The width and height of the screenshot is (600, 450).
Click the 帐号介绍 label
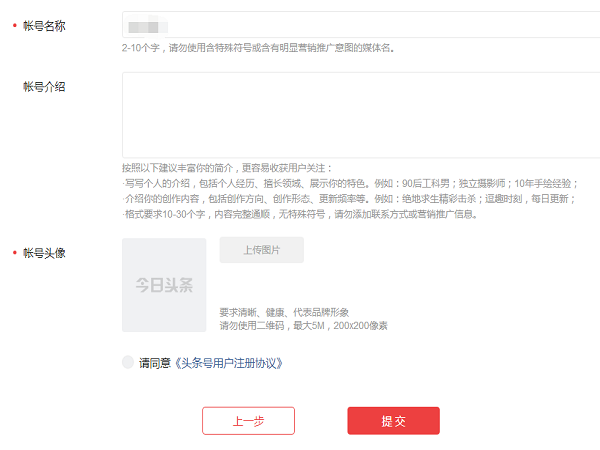[44, 87]
